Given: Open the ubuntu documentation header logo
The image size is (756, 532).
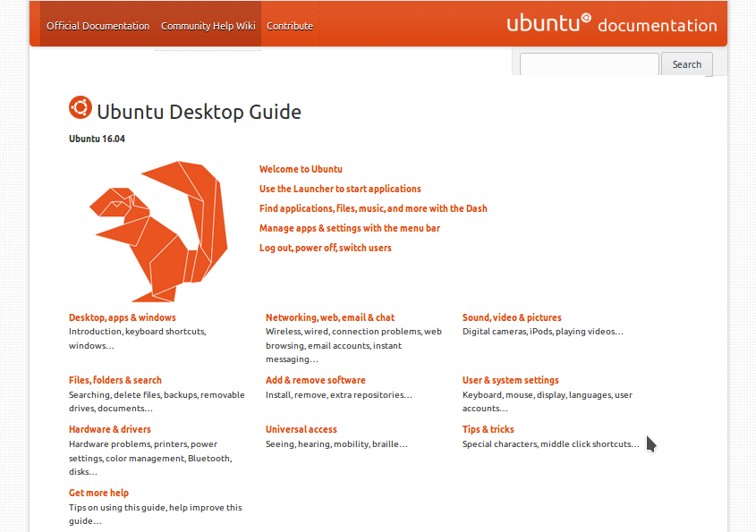Looking at the screenshot, I should click(611, 23).
